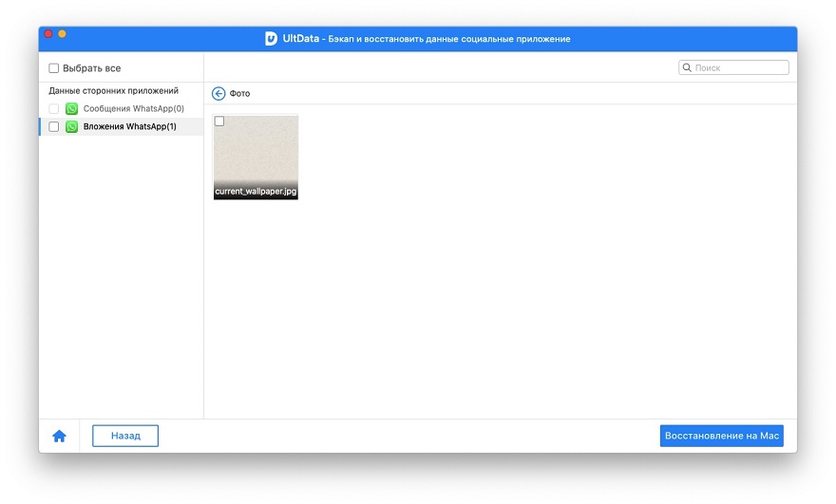Click the magnifier icon in search box

687,67
